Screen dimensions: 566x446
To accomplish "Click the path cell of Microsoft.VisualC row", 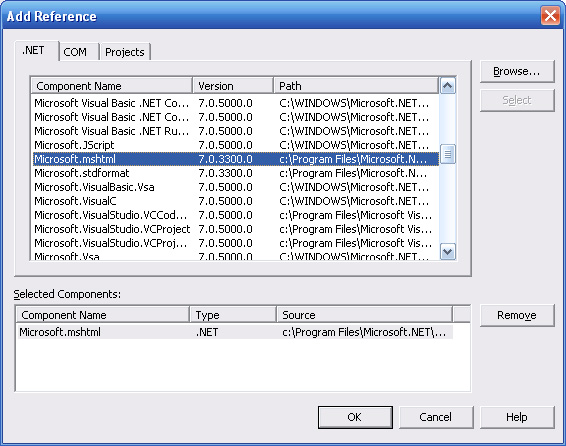I will tap(354, 201).
